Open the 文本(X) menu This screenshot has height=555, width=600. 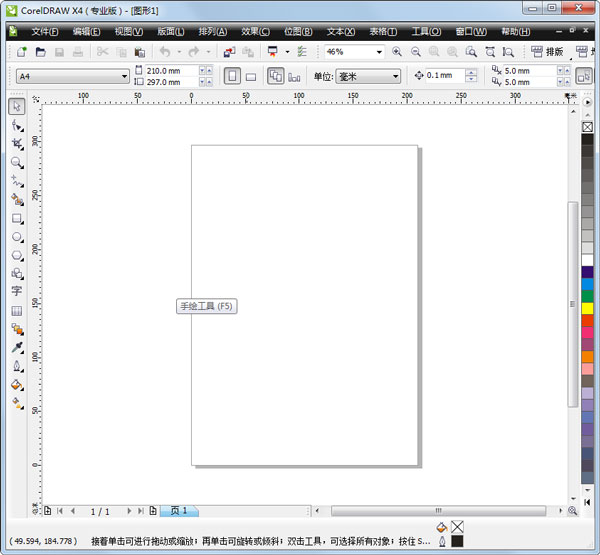click(x=341, y=31)
